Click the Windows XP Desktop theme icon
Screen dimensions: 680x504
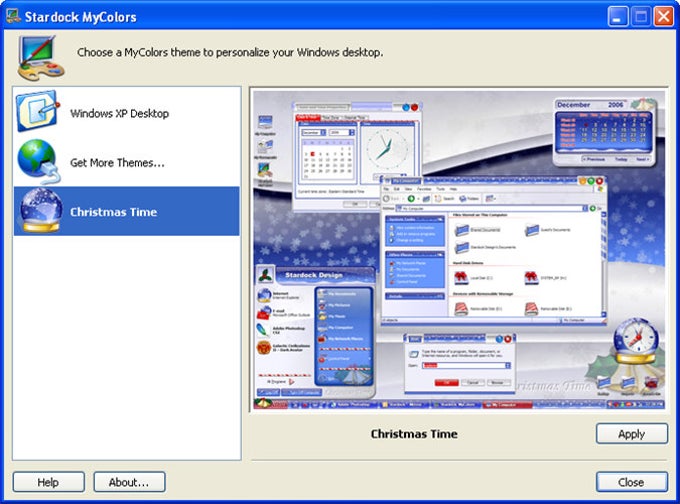[37, 111]
